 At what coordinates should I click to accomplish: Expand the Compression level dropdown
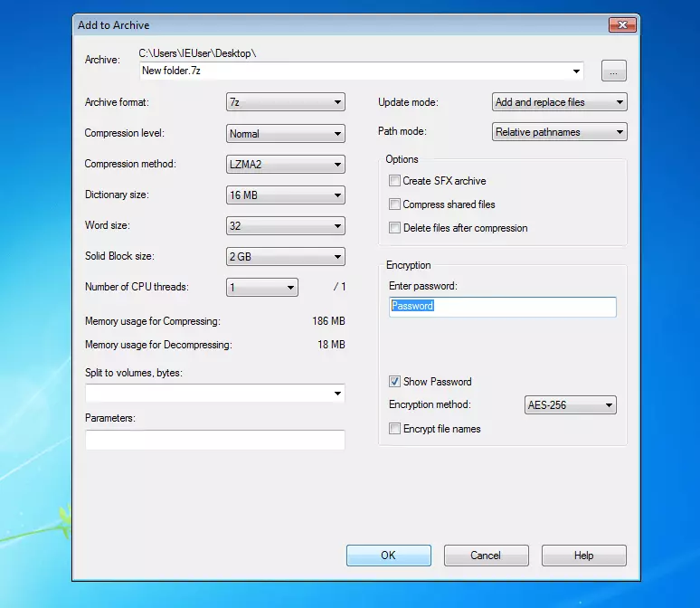click(x=285, y=134)
